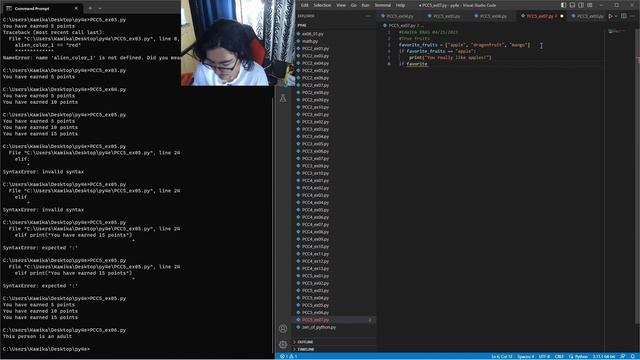Toggle Panel layout icon in title bar
The image size is (640, 360).
coord(572,5)
